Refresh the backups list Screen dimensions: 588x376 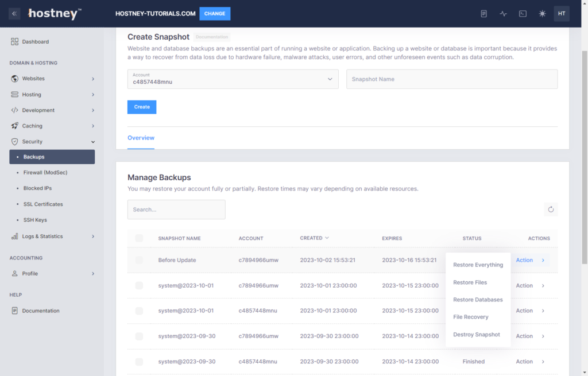(551, 210)
